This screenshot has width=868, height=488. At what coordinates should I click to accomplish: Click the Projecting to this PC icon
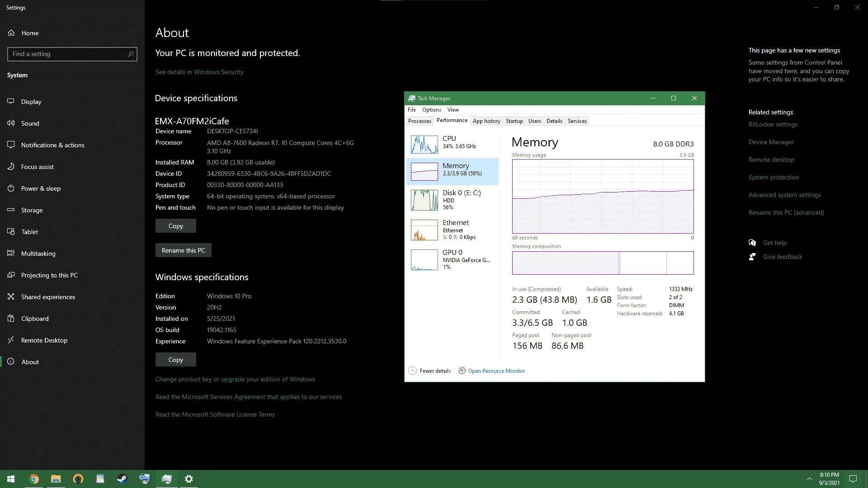[x=11, y=275]
